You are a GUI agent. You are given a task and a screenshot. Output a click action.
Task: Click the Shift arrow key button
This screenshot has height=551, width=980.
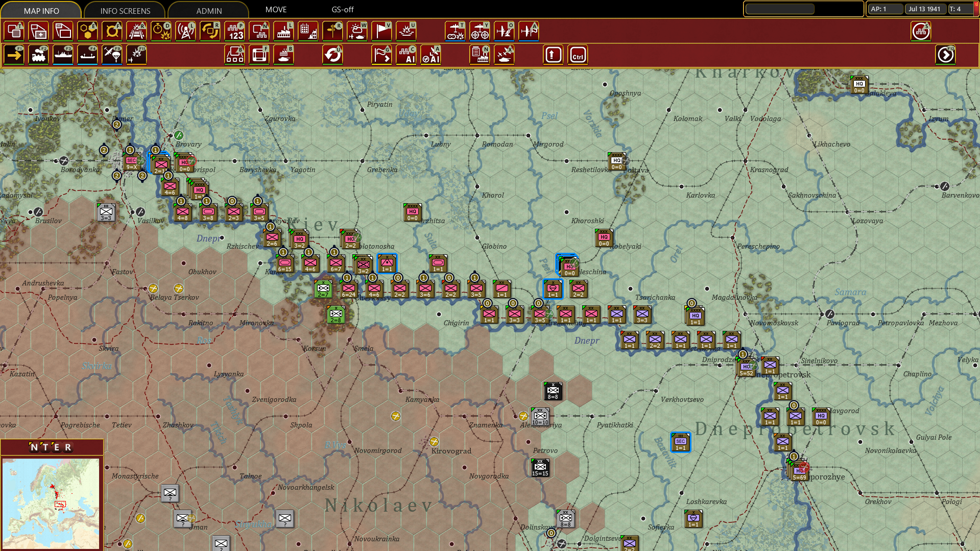[x=554, y=55]
